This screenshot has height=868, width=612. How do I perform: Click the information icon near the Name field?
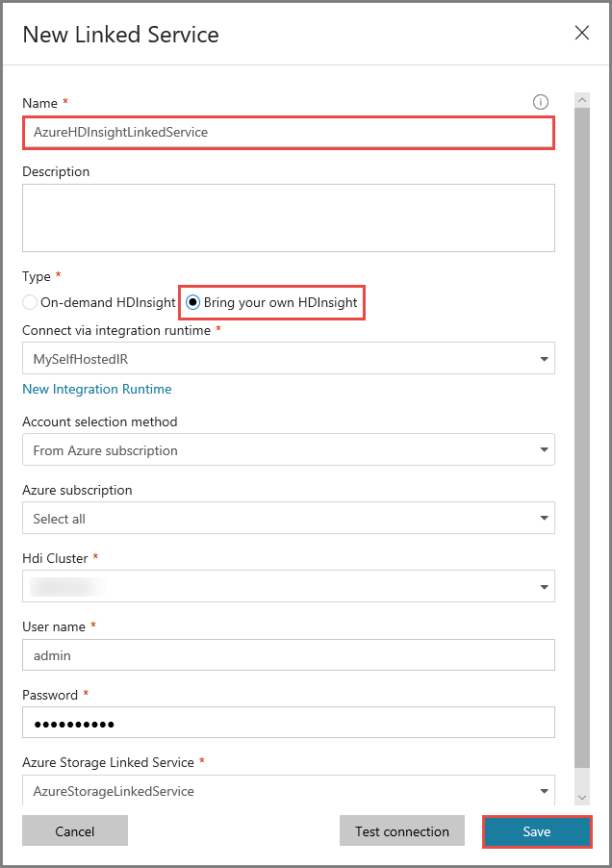[x=541, y=102]
